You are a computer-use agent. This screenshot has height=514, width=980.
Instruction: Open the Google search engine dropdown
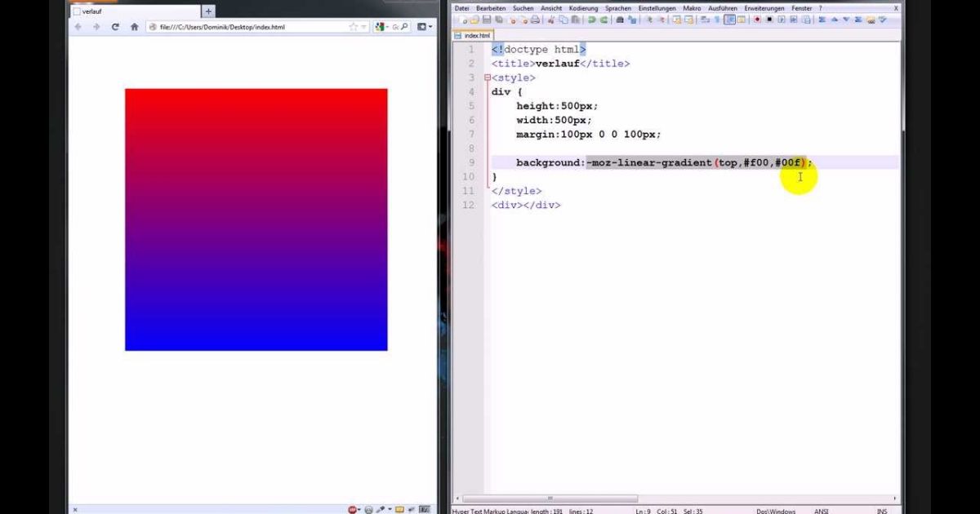pos(384,25)
